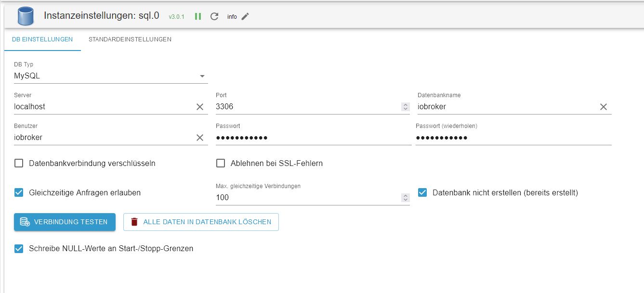Select the DB Einstellungen tab
The width and height of the screenshot is (644, 293).
pyautogui.click(x=42, y=39)
